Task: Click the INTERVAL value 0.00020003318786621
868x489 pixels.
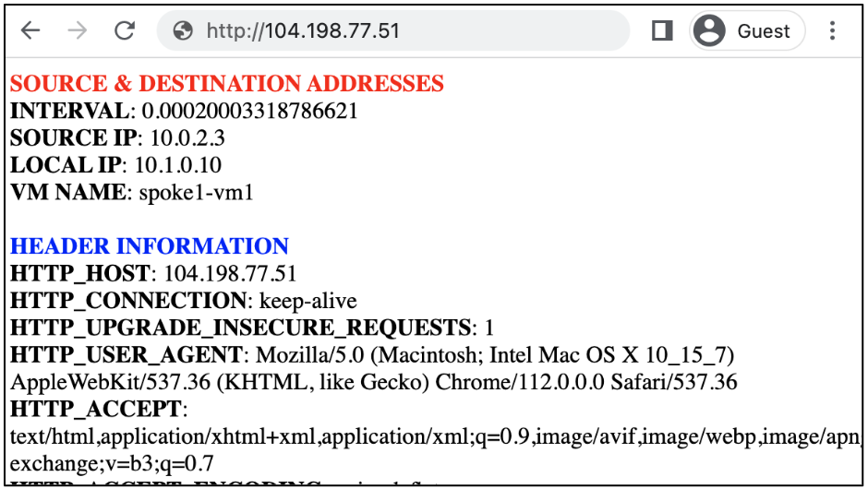Action: click(x=249, y=112)
